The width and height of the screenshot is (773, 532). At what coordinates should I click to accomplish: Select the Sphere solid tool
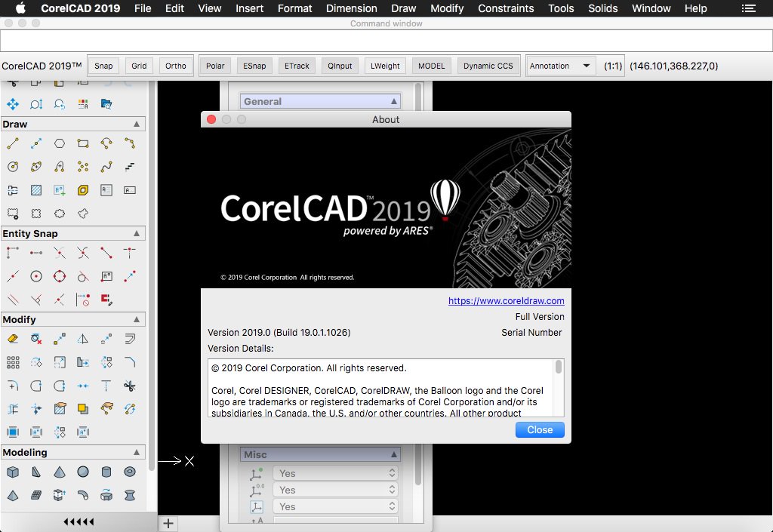83,472
